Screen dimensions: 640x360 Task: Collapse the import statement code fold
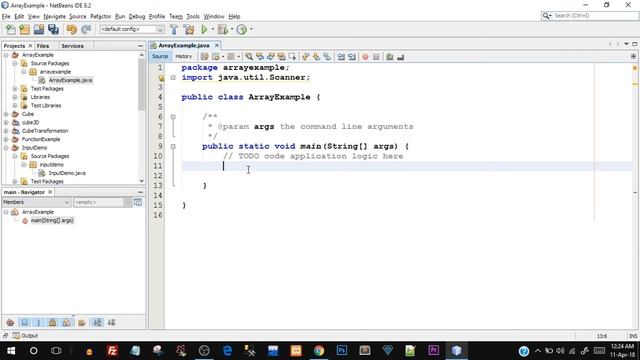[173, 78]
